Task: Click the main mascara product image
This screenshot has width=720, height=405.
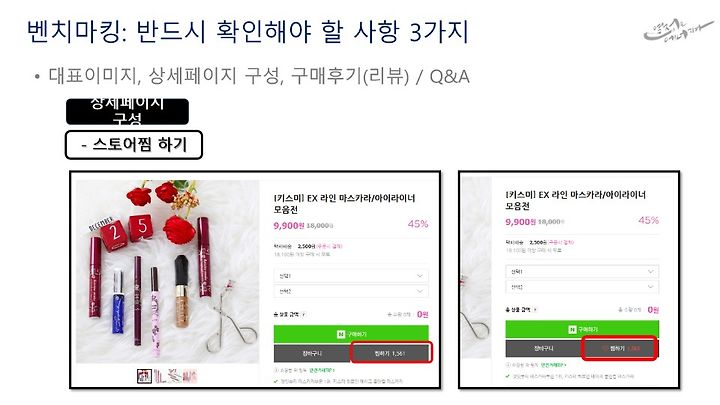Action: [168, 271]
